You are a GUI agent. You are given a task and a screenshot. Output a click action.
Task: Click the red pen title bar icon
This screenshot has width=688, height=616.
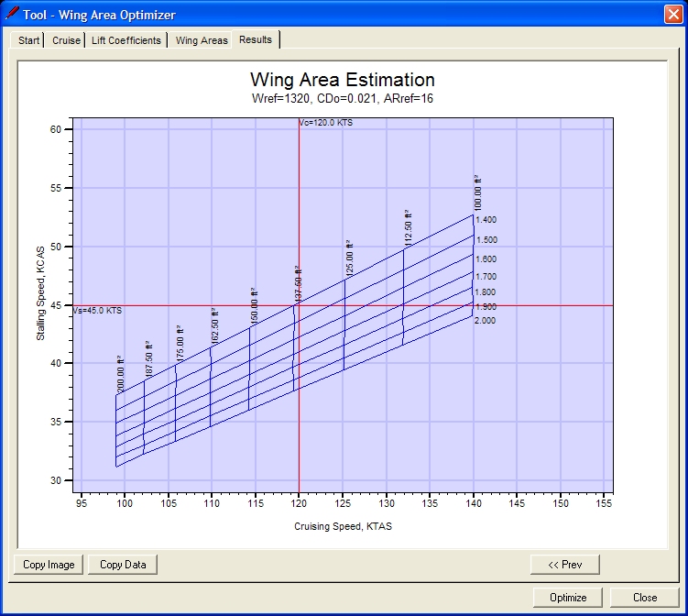(12, 13)
